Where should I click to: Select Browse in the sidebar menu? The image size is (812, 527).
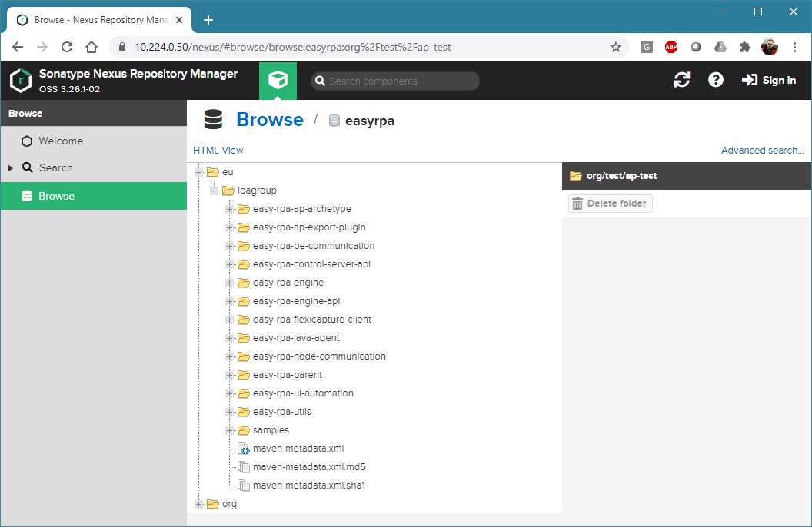[56, 196]
